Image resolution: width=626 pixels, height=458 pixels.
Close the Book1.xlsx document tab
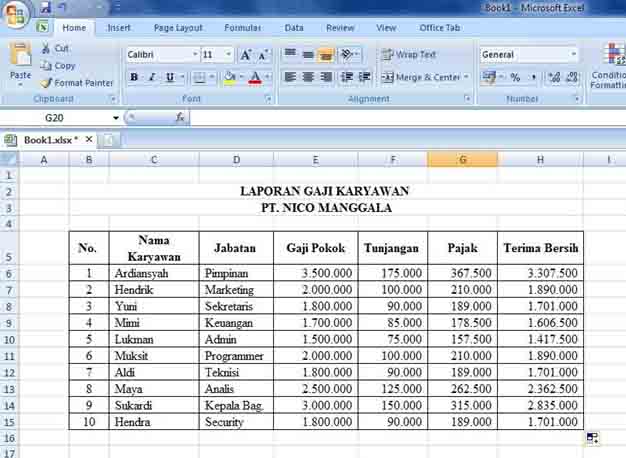pos(89,139)
